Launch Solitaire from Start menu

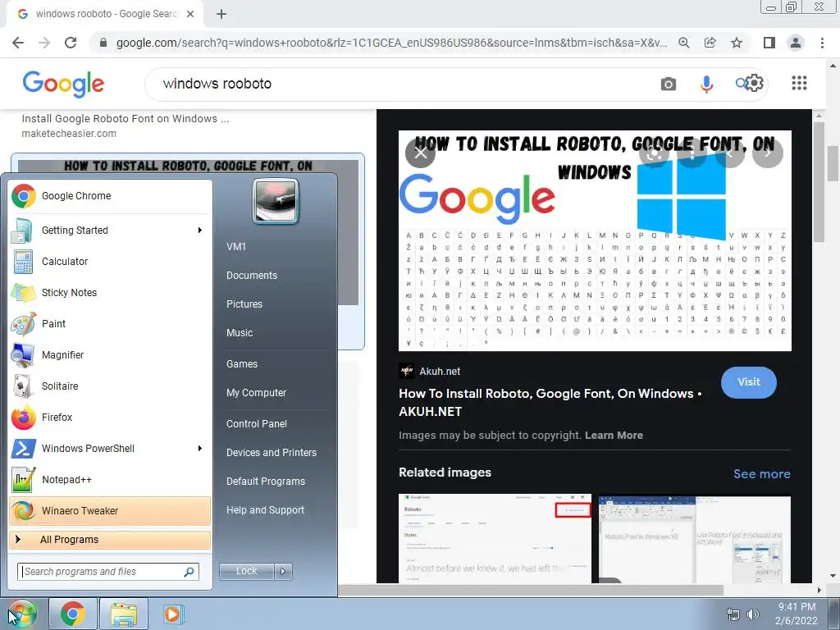(x=111, y=386)
